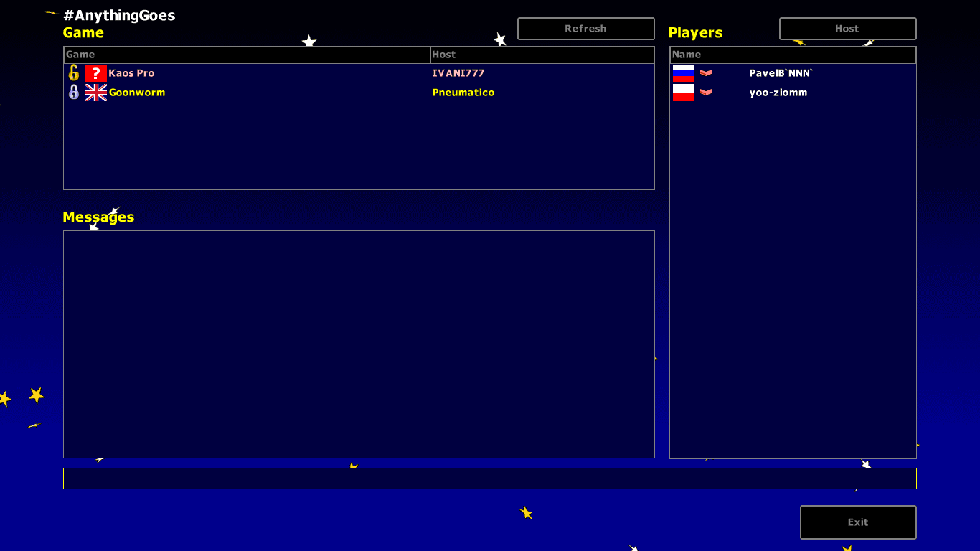The width and height of the screenshot is (980, 551).
Task: Exit the lobby with the Exit button
Action: pos(858,522)
